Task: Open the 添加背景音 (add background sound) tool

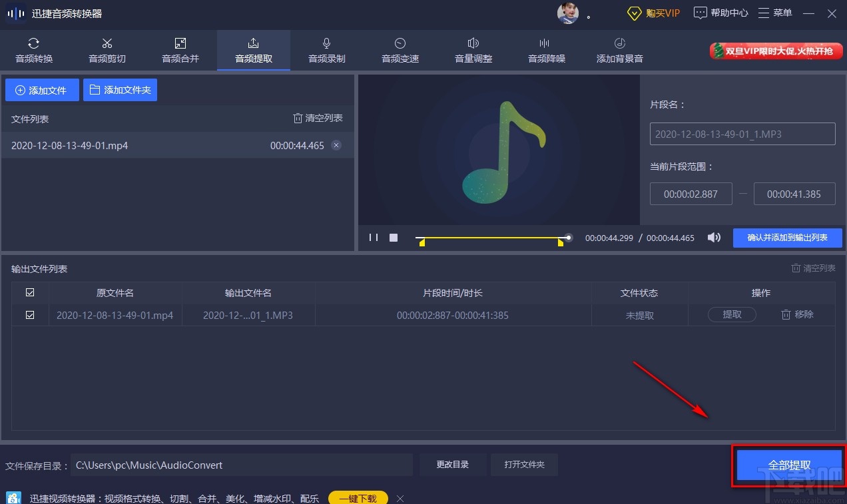Action: coord(619,50)
